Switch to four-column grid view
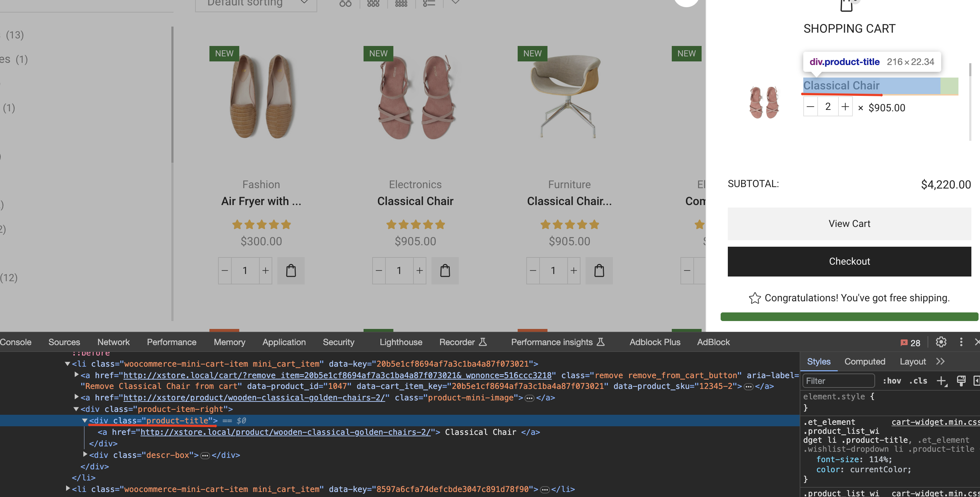Screen dimensions: 980x497 [x=401, y=4]
